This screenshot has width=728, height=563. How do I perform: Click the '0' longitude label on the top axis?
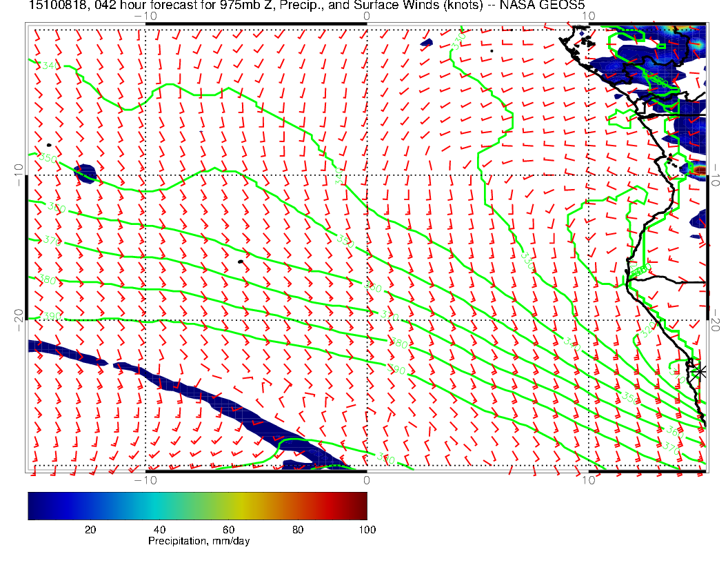point(366,16)
